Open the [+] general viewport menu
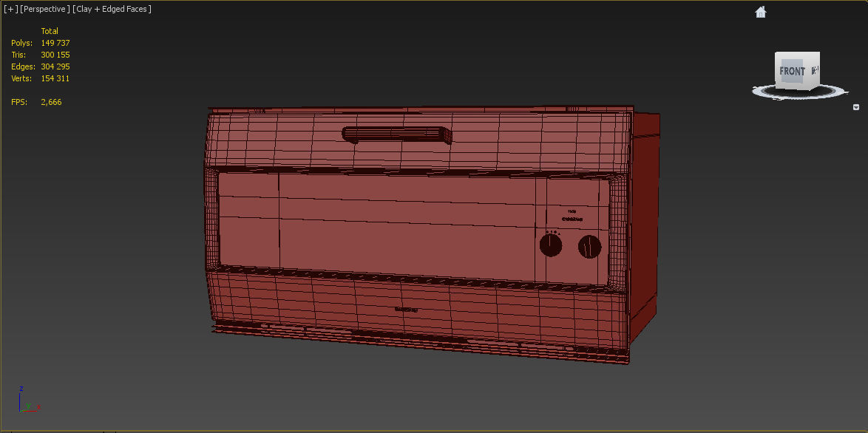Viewport: 868px width, 433px height. click(x=10, y=9)
